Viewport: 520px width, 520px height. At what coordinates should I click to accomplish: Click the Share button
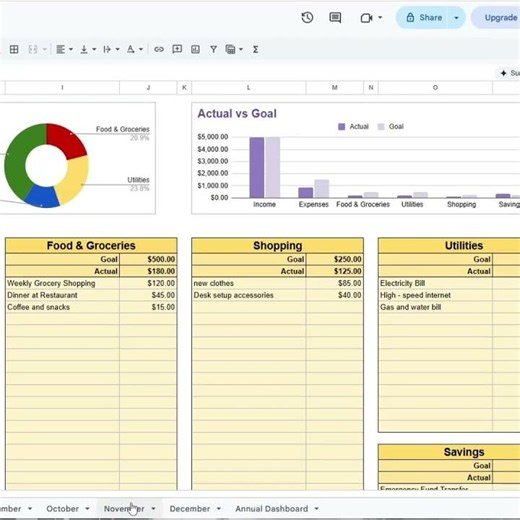pyautogui.click(x=424, y=17)
